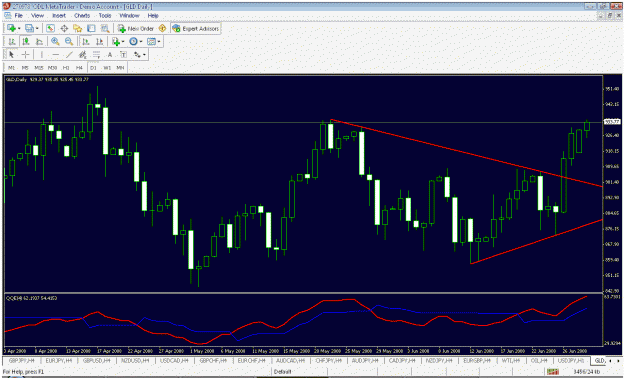Toggle Chart Shift from right border

coord(99,41)
